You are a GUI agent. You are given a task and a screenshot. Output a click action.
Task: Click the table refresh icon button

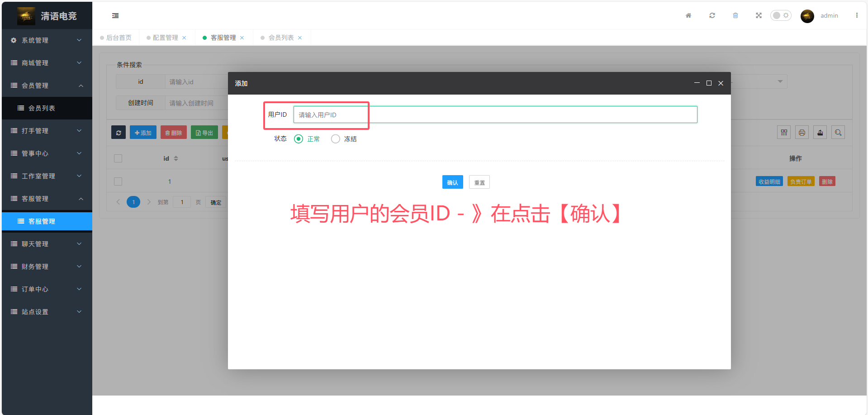[119, 133]
